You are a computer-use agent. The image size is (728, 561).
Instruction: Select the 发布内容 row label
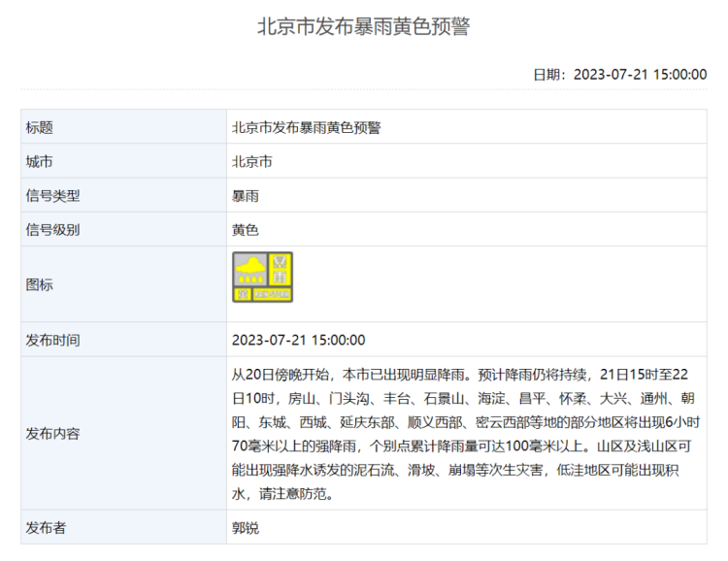pyautogui.click(x=53, y=434)
